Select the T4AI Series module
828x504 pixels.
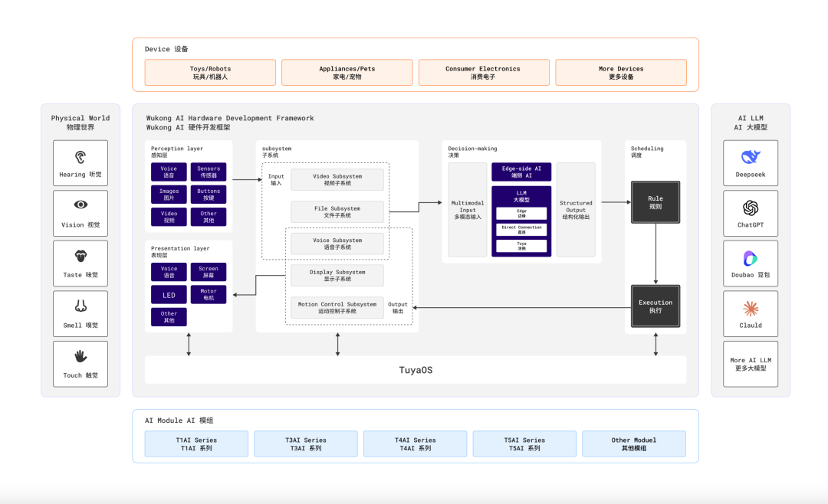tap(415, 443)
